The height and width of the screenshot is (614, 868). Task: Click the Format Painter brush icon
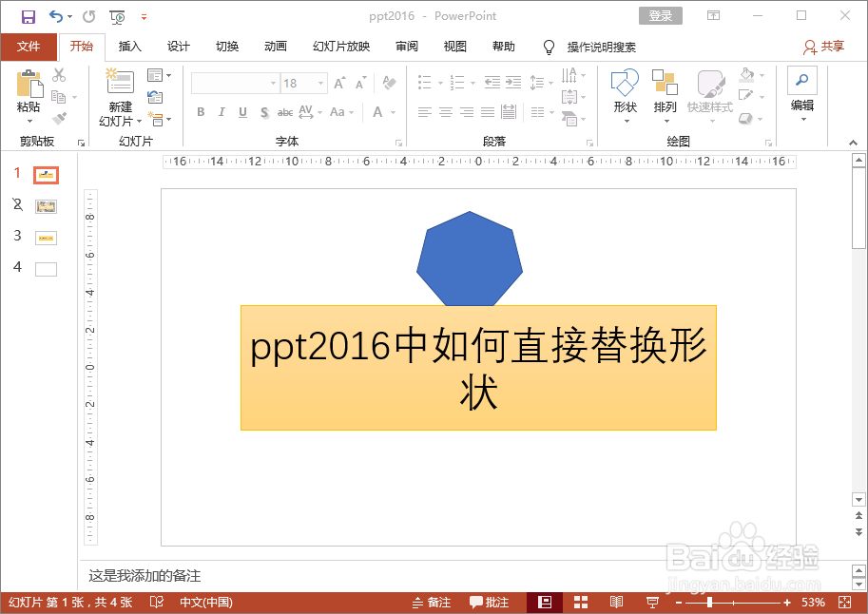[59, 118]
